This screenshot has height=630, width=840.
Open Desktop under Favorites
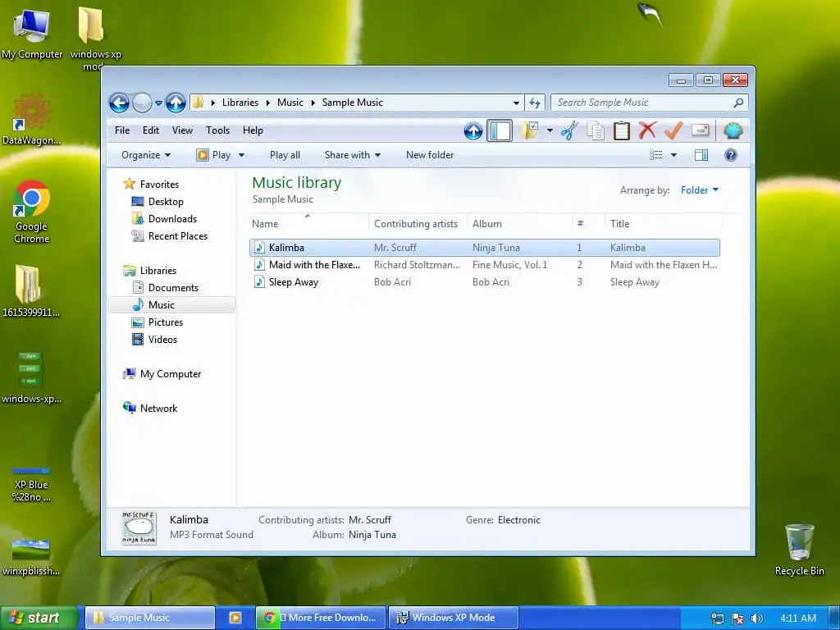point(157,202)
